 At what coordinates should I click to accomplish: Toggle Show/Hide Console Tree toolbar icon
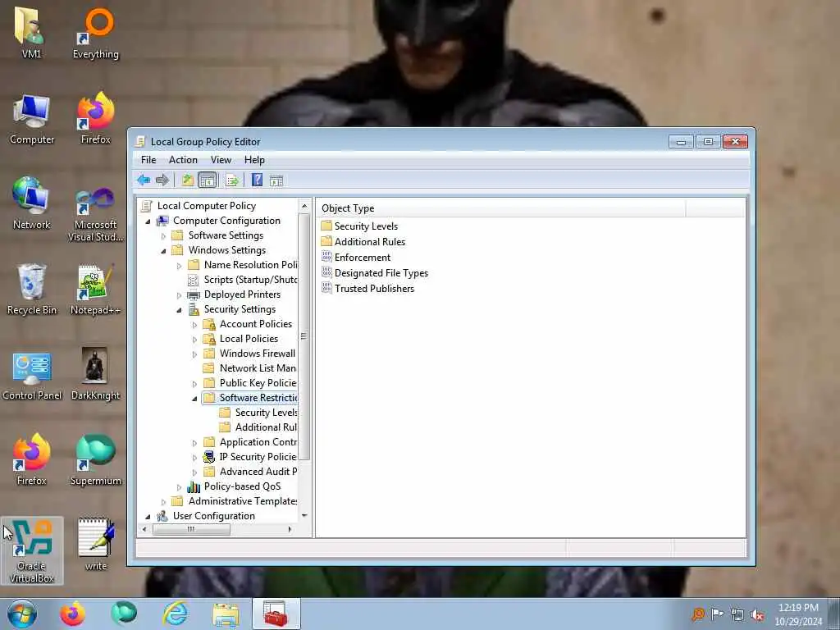[x=208, y=180]
